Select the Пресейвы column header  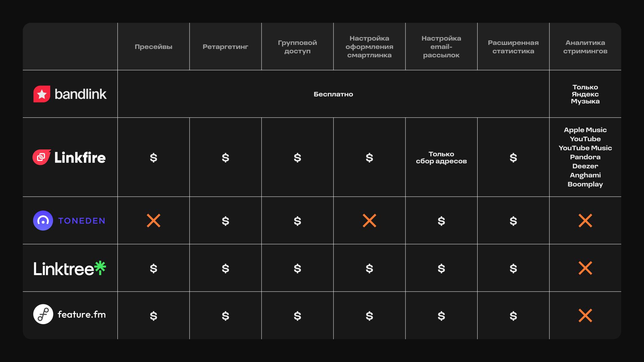pyautogui.click(x=154, y=47)
